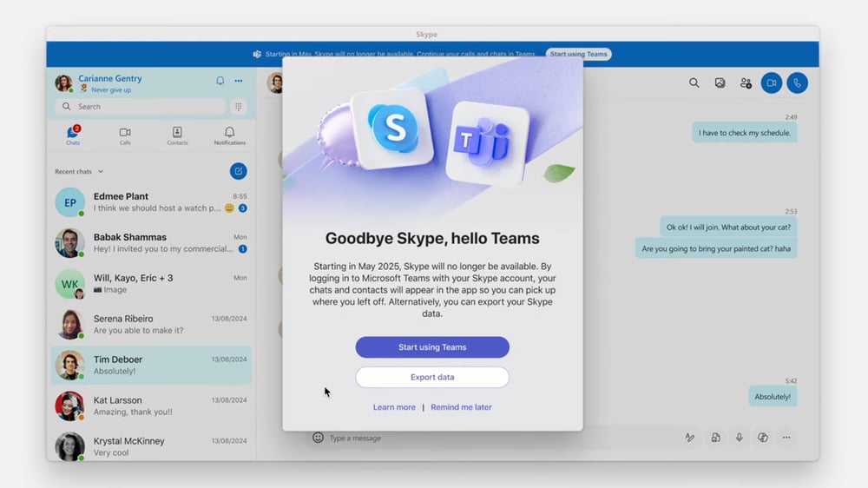Click the Edmee Plant EP avatar
The width and height of the screenshot is (868, 488).
tap(69, 202)
